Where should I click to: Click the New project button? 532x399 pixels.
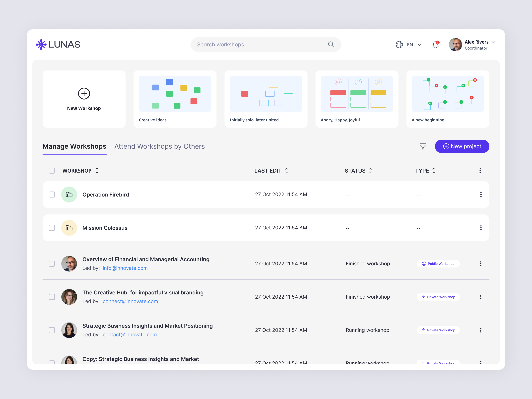coord(462,146)
